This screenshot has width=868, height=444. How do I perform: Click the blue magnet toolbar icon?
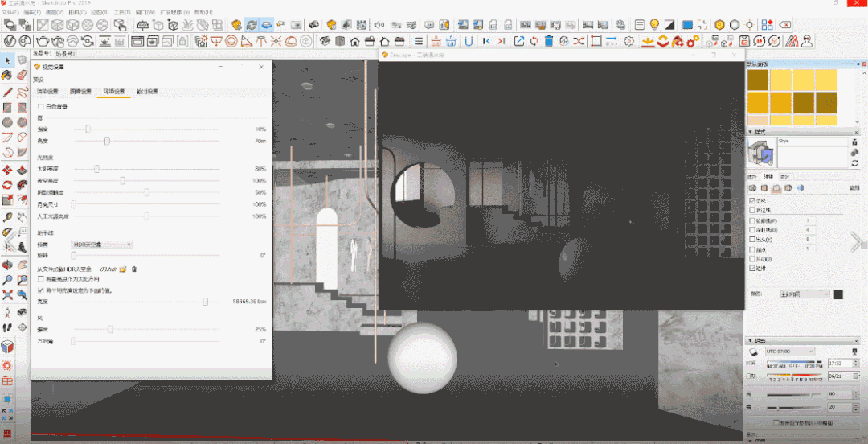(x=469, y=41)
